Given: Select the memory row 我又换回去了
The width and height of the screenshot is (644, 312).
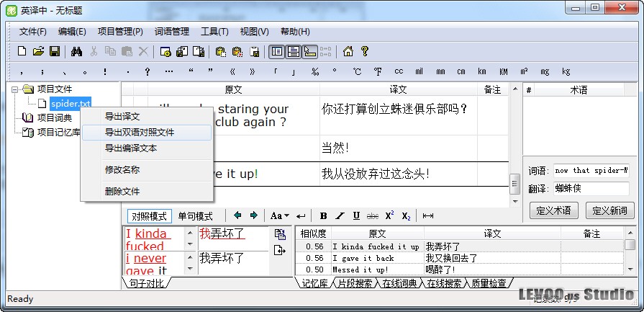Looking at the screenshot, I should 460,258.
